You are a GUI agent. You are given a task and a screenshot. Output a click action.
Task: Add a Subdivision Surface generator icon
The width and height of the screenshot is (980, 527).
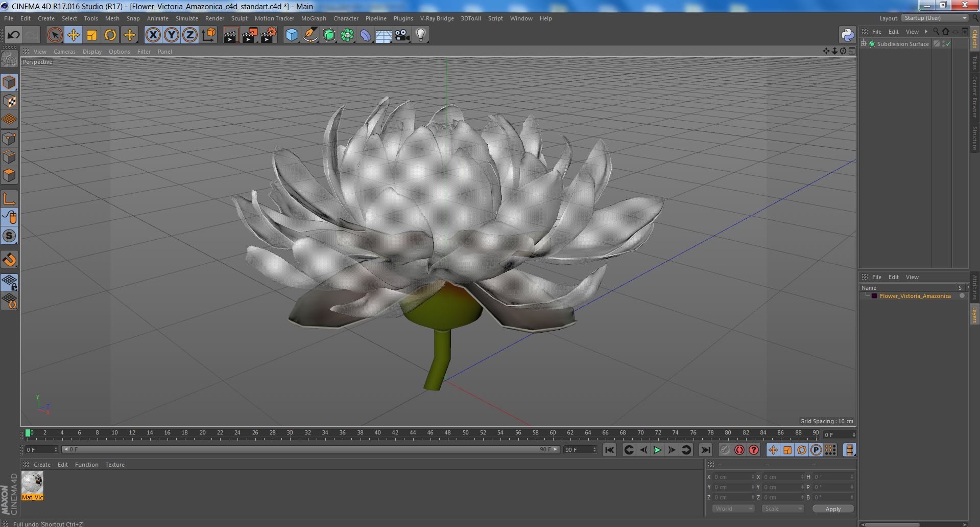click(329, 35)
